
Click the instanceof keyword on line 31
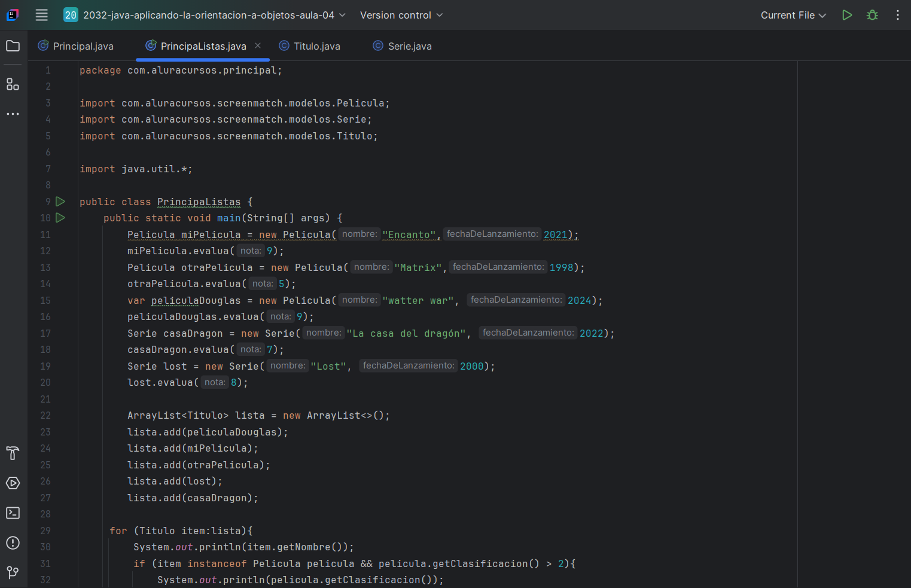[217, 564]
